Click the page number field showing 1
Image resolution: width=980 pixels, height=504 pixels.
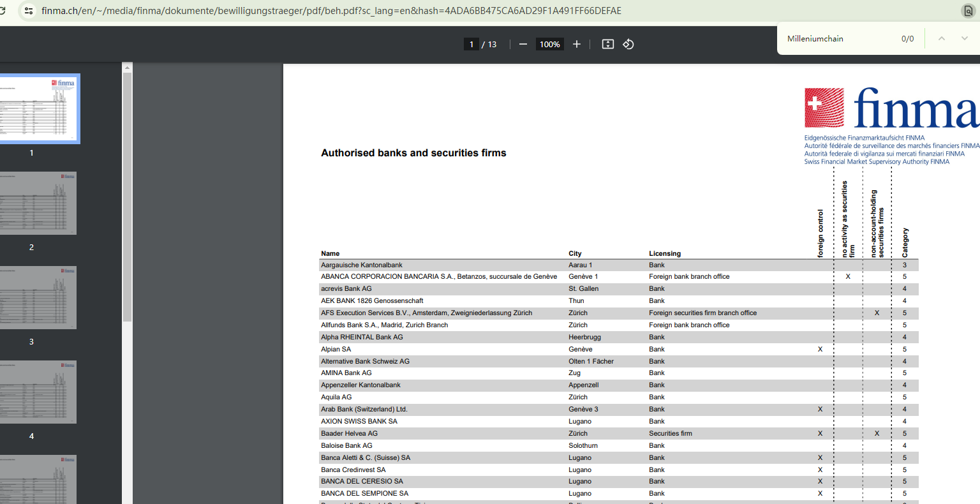pyautogui.click(x=471, y=44)
